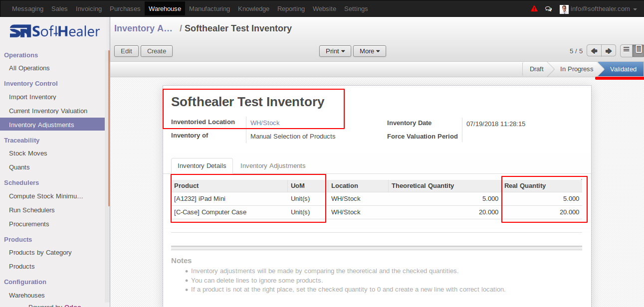Select the Warehouse menu
Viewport: 644px width, 307px height.
tap(165, 8)
